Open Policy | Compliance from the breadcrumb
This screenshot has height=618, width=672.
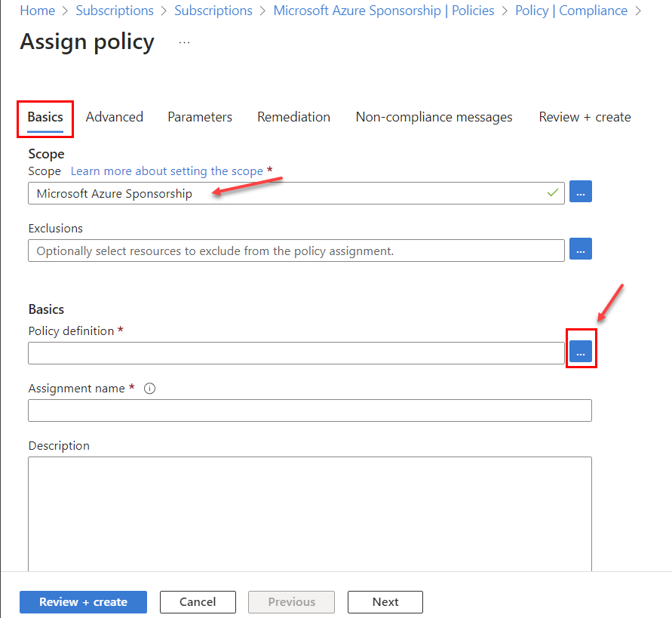tap(571, 10)
